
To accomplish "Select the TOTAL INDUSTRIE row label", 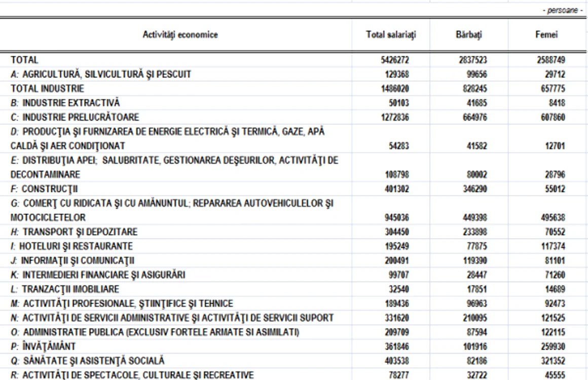I will pos(47,89).
